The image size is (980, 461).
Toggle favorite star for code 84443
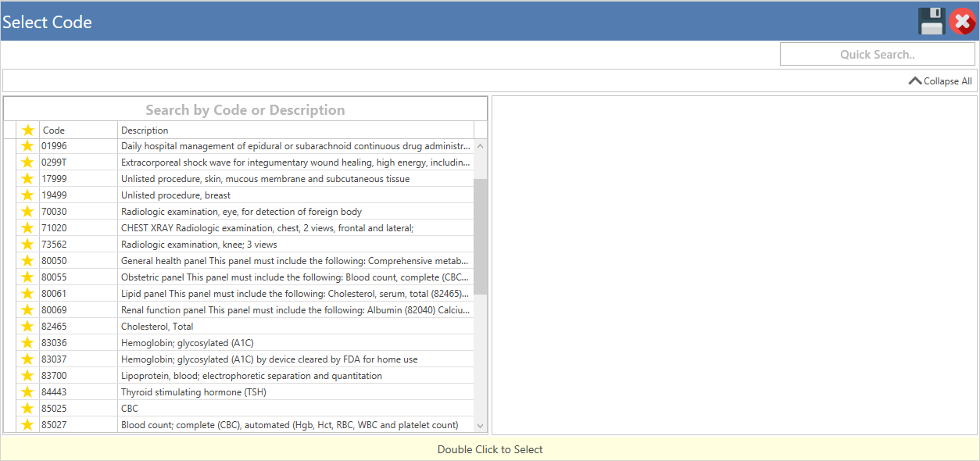(x=28, y=392)
